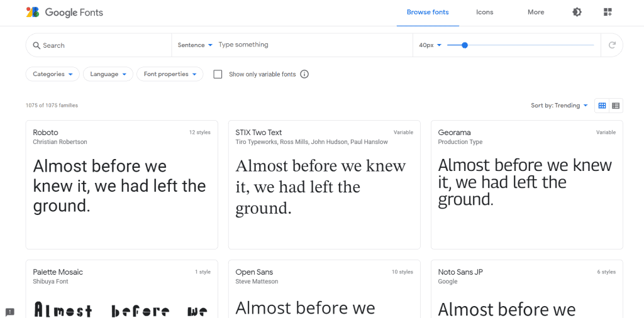Open the Noto Sans JP font title
The image size is (644, 318).
coord(460,272)
